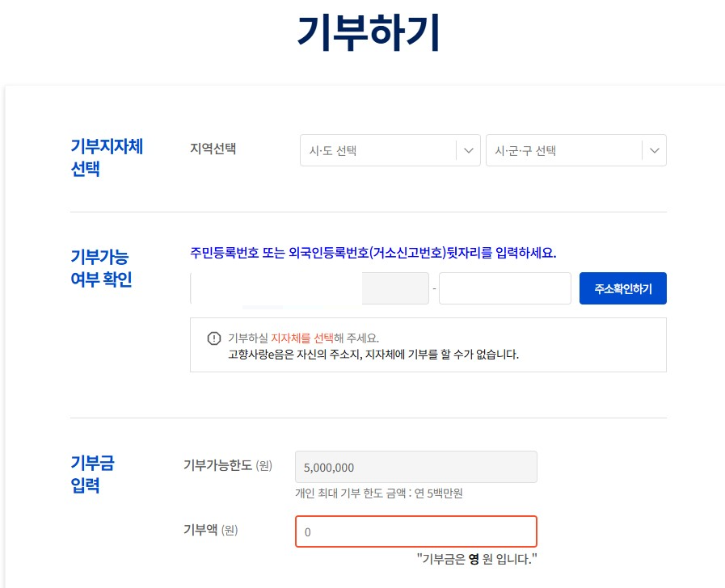725x588 pixels.
Task: Open the 시·군·구 선택 district dropdown
Action: tap(566, 150)
